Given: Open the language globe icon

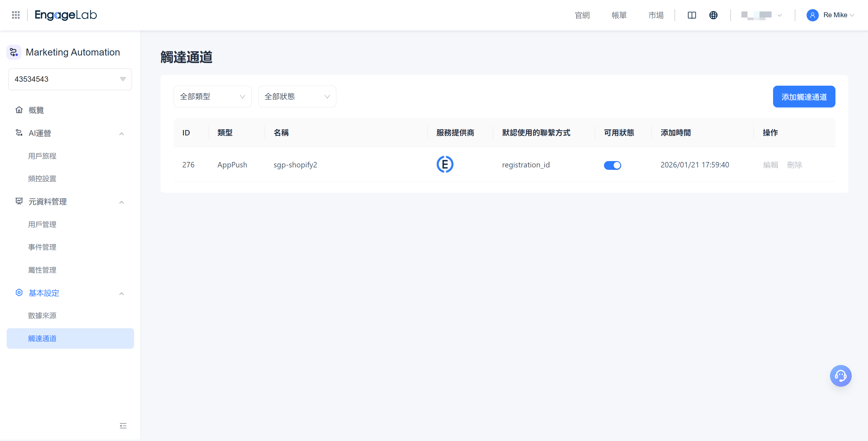Looking at the screenshot, I should point(713,15).
